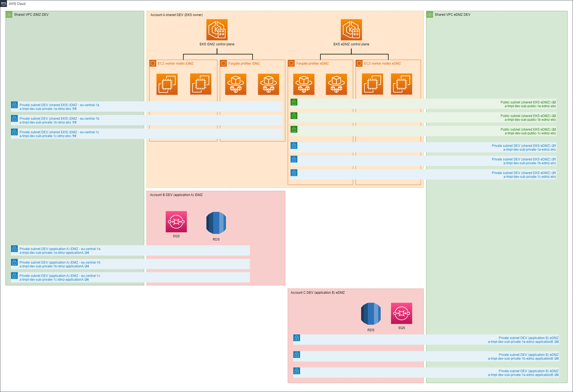
Task: Click lock icon of private-1a-idmz-eks subnet
Action: click(x=14, y=105)
